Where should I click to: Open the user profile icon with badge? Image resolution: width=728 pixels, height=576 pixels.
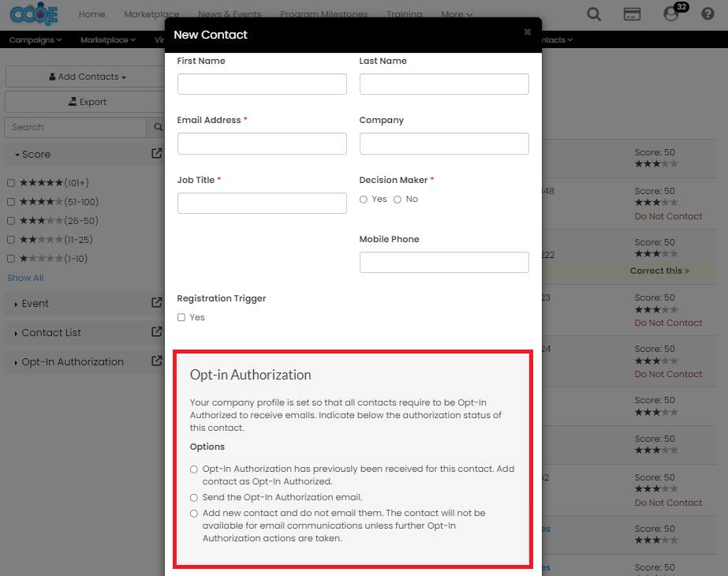coord(671,14)
